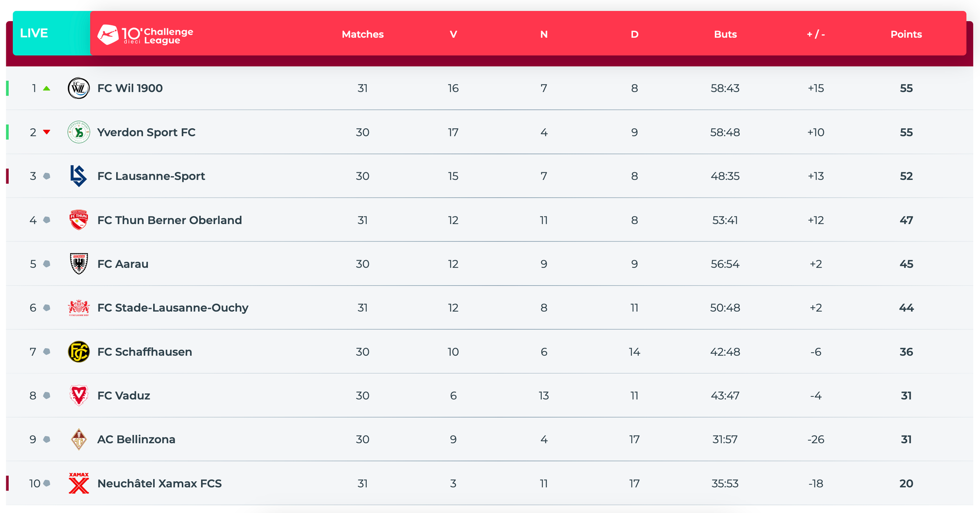Click the Stade-Lausanne-Ouchy crest
This screenshot has height=513, width=980.
pos(78,308)
